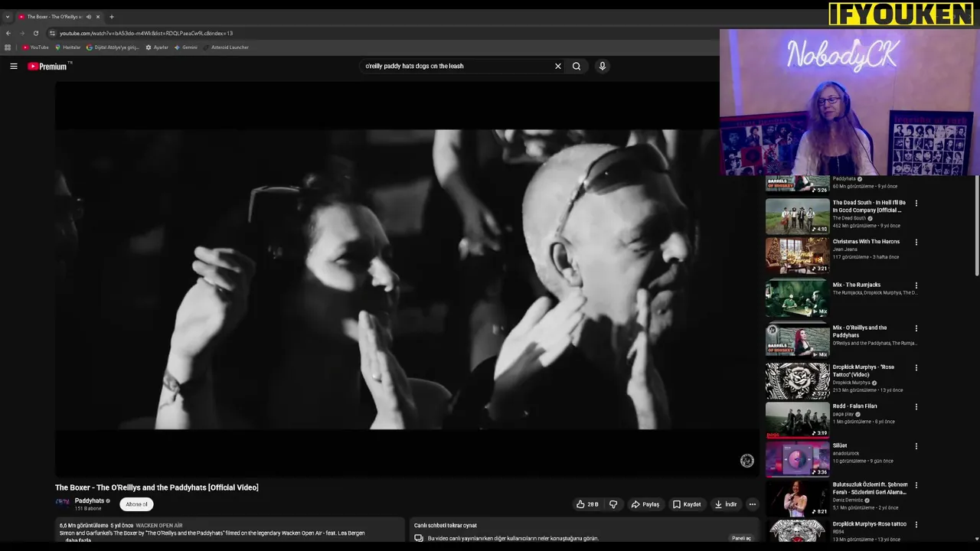Viewport: 980px width, 551px height.
Task: Open Paddyhats channel name link
Action: tap(90, 501)
